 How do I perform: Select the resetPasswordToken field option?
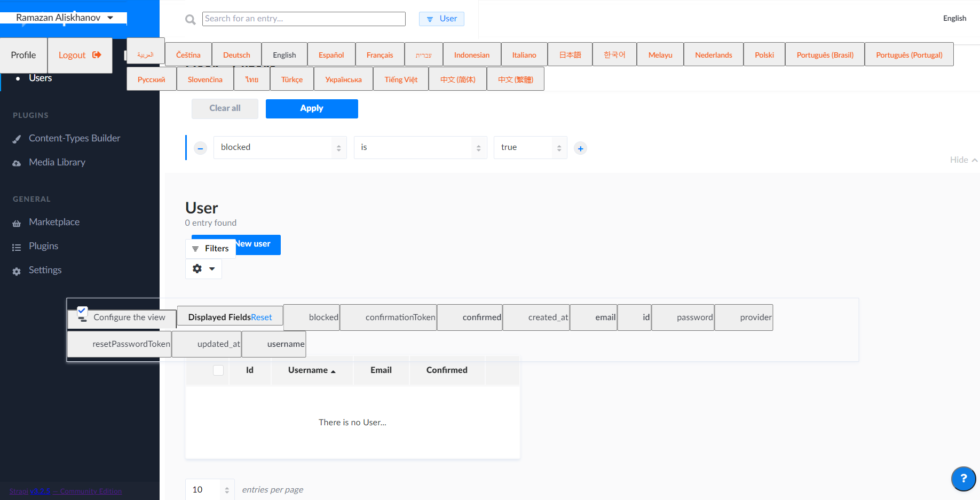(120, 344)
